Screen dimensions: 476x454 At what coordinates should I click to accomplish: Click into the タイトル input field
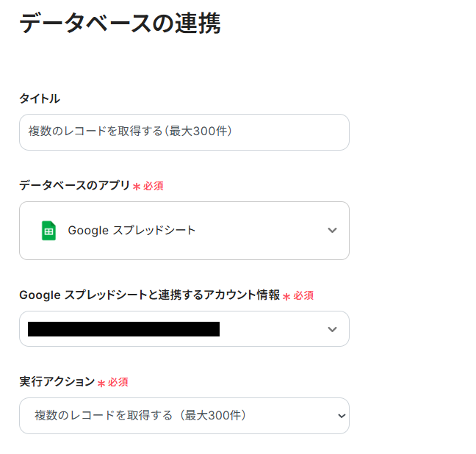184,132
